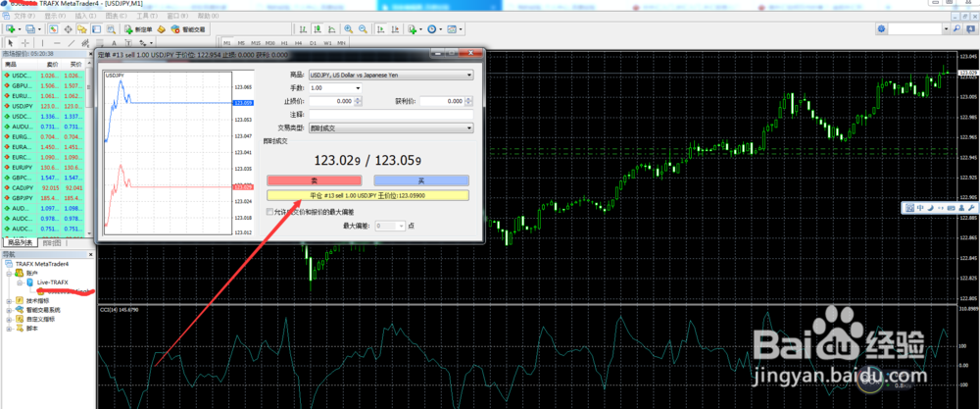The image size is (980, 409).
Task: Zoom in on the chart
Action: coord(348,28)
